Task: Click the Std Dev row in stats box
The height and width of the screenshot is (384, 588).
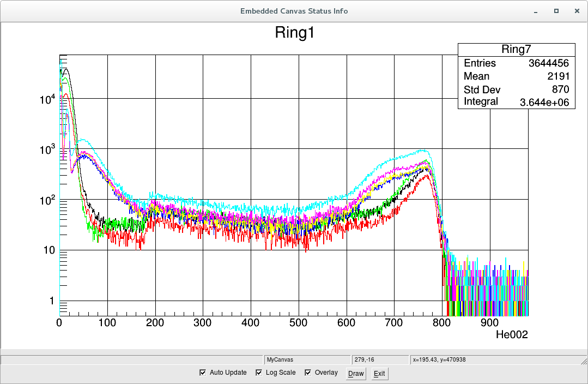Action: coord(516,89)
